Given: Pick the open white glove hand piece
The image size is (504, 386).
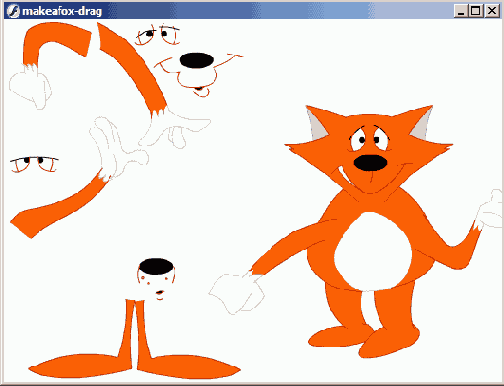Looking at the screenshot, I should (x=117, y=147).
